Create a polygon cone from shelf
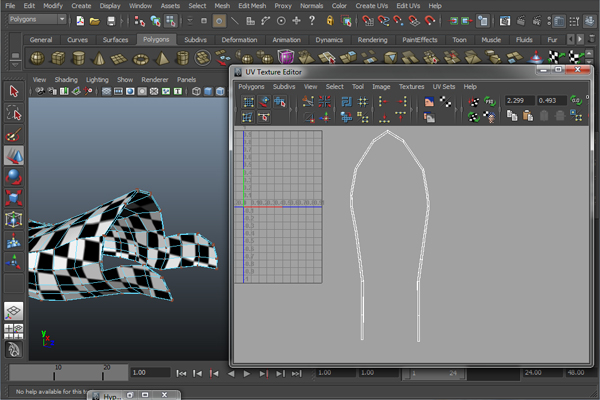Screen dimensions: 600x400 [x=99, y=58]
